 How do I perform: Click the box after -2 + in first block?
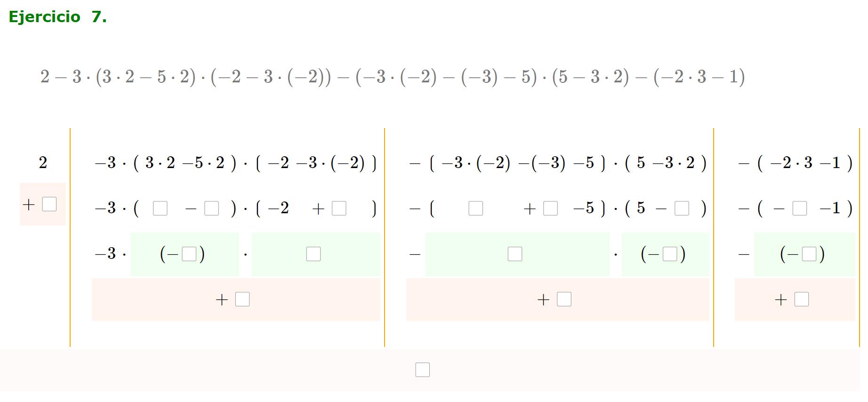(x=339, y=208)
